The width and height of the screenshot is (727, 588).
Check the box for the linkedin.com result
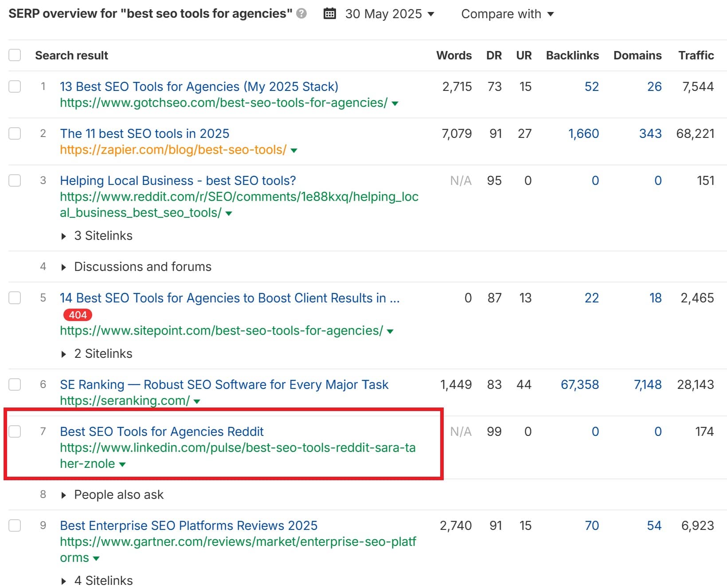pyautogui.click(x=15, y=431)
